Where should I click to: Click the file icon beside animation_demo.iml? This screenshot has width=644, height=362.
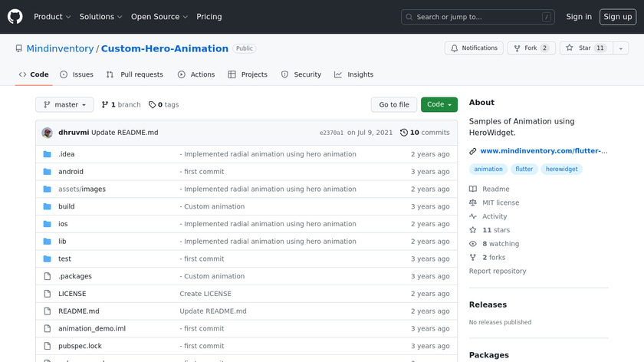(x=48, y=328)
